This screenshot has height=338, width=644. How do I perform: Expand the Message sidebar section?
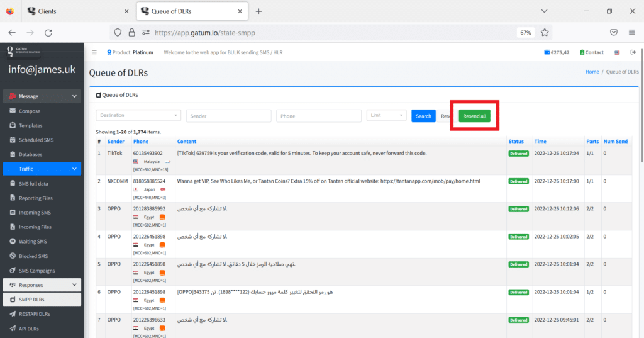[x=42, y=96]
